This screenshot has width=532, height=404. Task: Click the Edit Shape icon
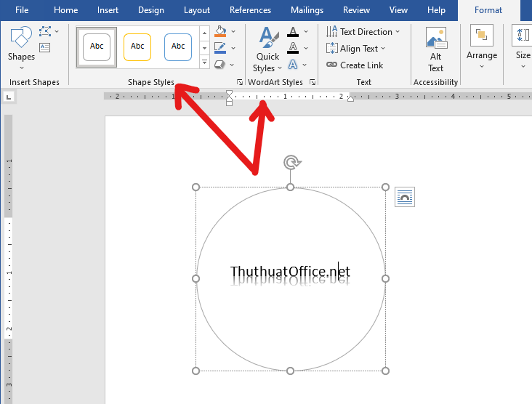(x=46, y=31)
